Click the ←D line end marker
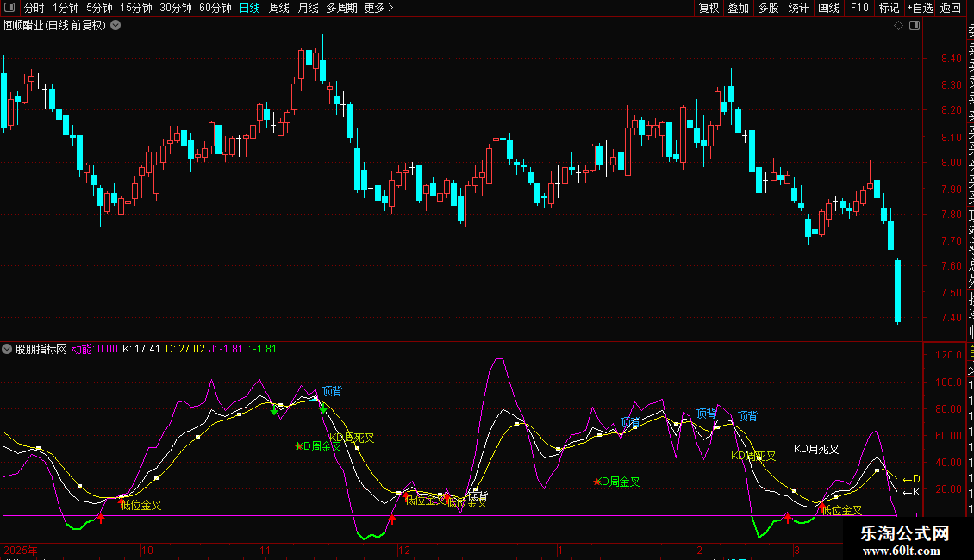Screen dimensions: 974x560 click(911, 479)
